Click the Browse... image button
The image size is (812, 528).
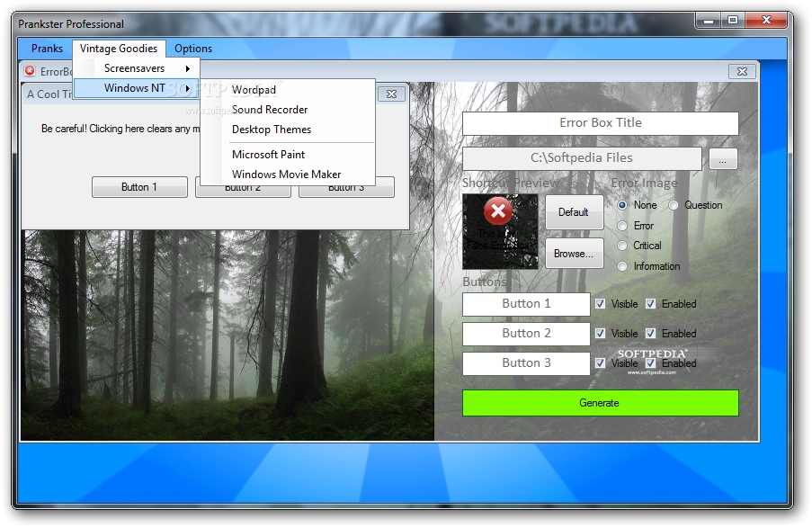(x=574, y=254)
